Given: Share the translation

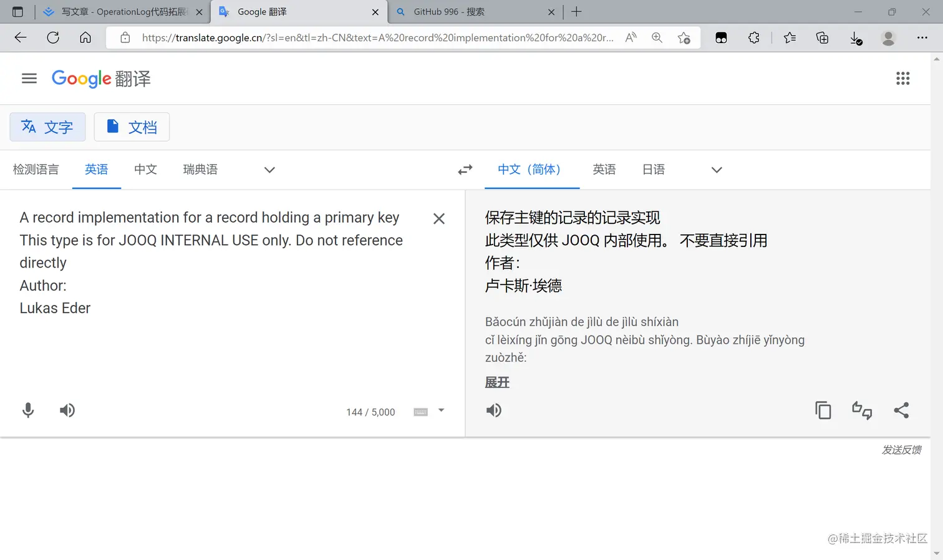Looking at the screenshot, I should tap(901, 410).
